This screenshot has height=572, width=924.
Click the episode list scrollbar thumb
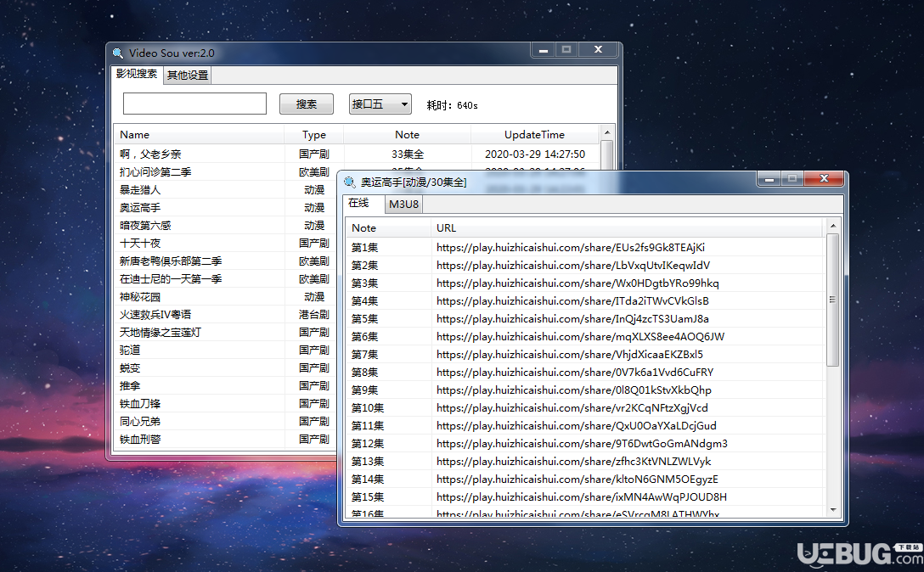coord(832,300)
